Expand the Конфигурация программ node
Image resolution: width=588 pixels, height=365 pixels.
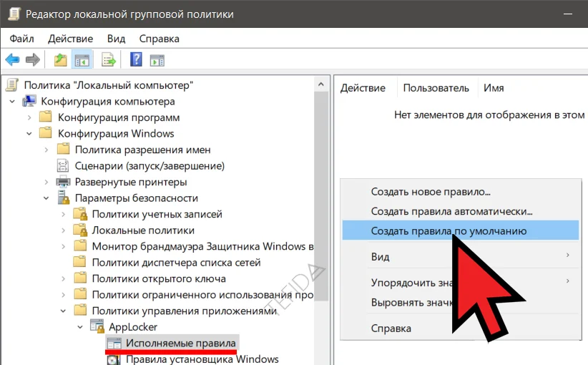(x=29, y=117)
